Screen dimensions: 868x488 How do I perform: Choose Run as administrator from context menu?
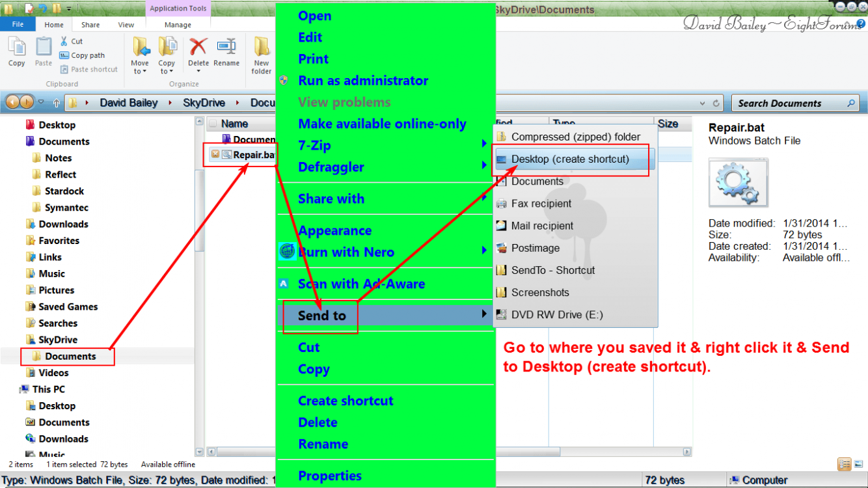363,81
